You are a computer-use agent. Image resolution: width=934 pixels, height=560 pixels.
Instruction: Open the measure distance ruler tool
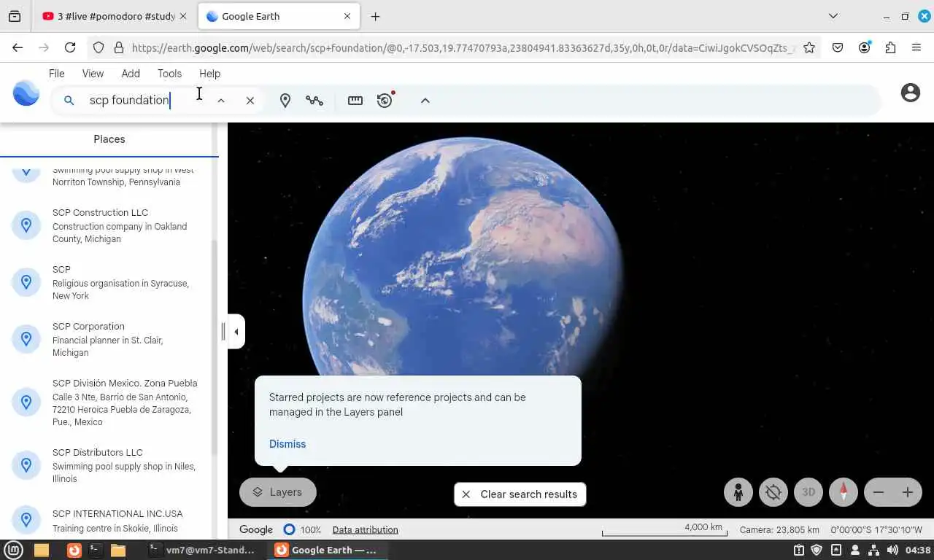355,101
